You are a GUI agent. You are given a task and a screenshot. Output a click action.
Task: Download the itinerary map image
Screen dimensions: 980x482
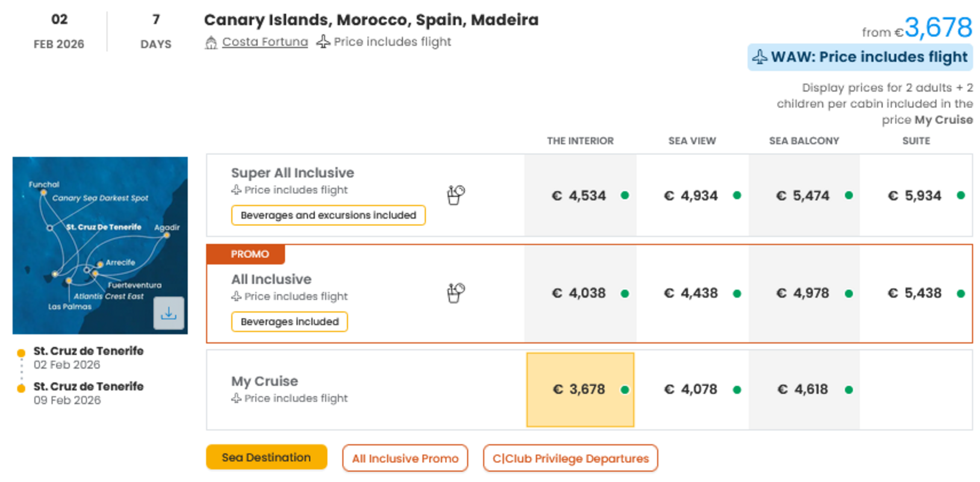pos(169,313)
